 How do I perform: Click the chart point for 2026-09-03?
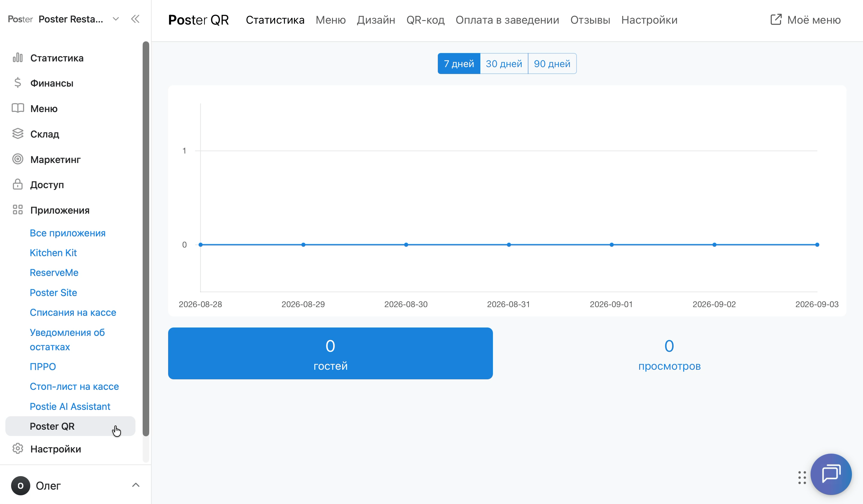(x=817, y=245)
